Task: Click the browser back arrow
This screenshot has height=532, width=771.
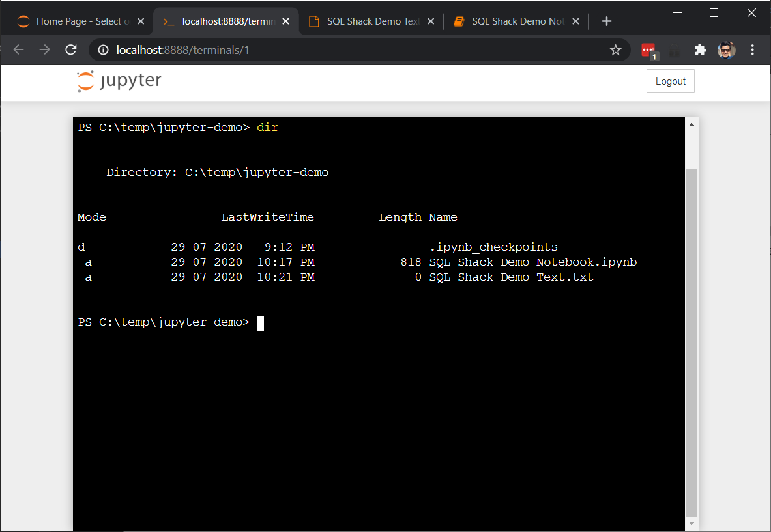Action: tap(18, 49)
